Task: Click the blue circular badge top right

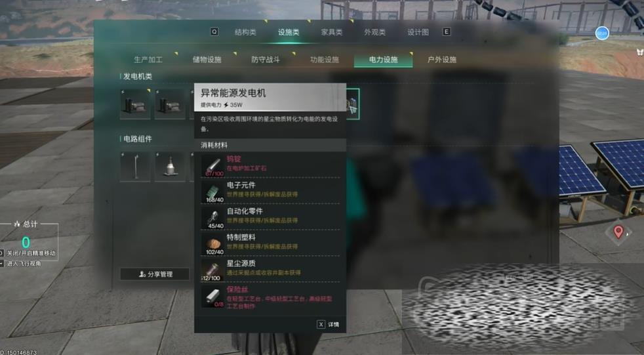Action: 602,33
